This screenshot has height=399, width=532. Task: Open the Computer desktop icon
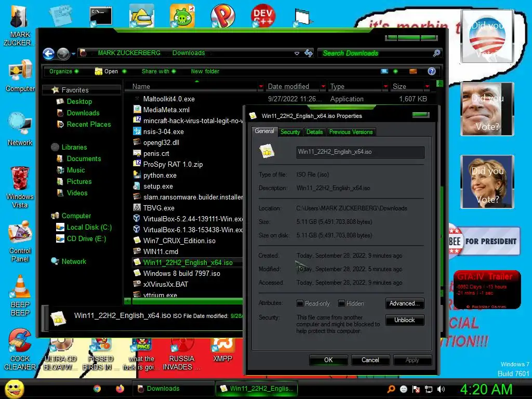pos(20,76)
